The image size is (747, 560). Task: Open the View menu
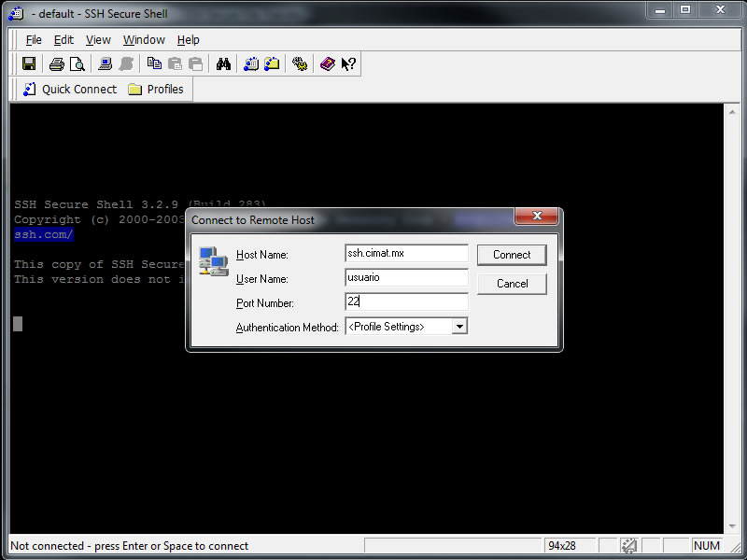tap(98, 40)
